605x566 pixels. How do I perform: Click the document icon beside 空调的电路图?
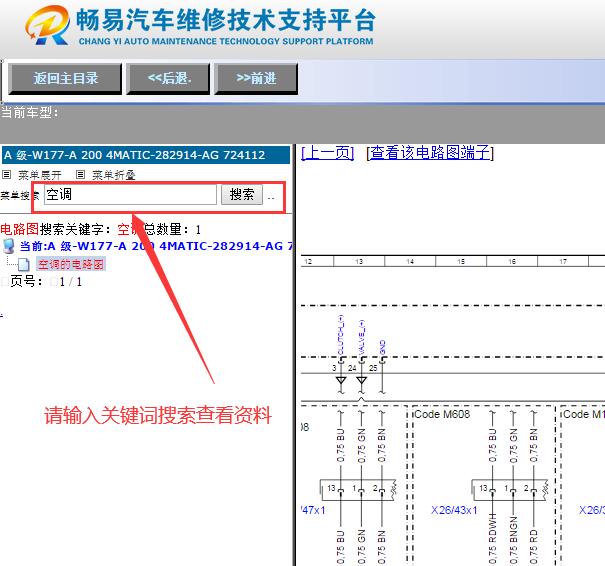tap(24, 265)
